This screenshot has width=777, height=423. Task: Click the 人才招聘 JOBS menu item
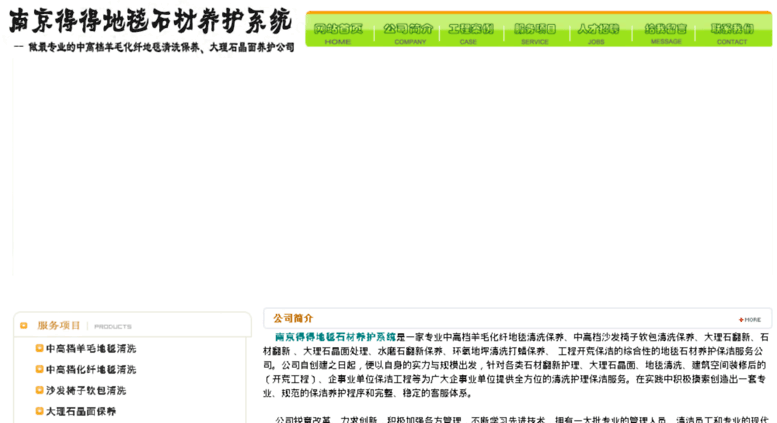(598, 34)
